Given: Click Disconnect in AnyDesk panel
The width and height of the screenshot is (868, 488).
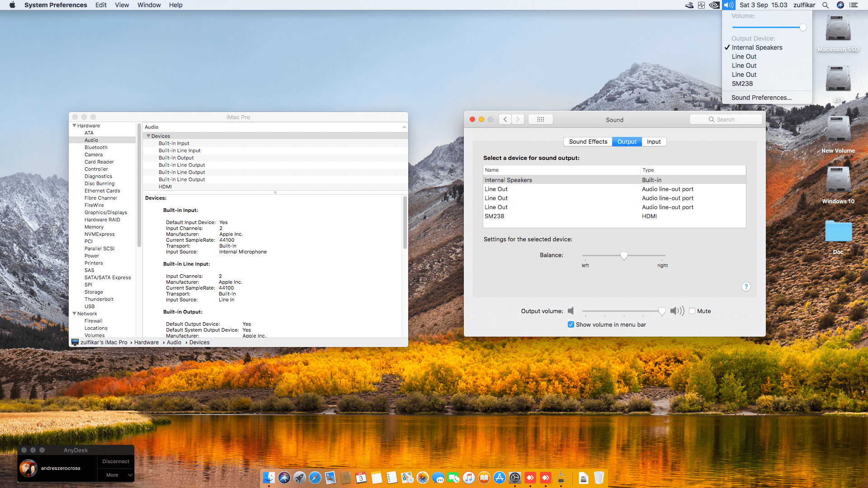Looking at the screenshot, I should pos(116,461).
